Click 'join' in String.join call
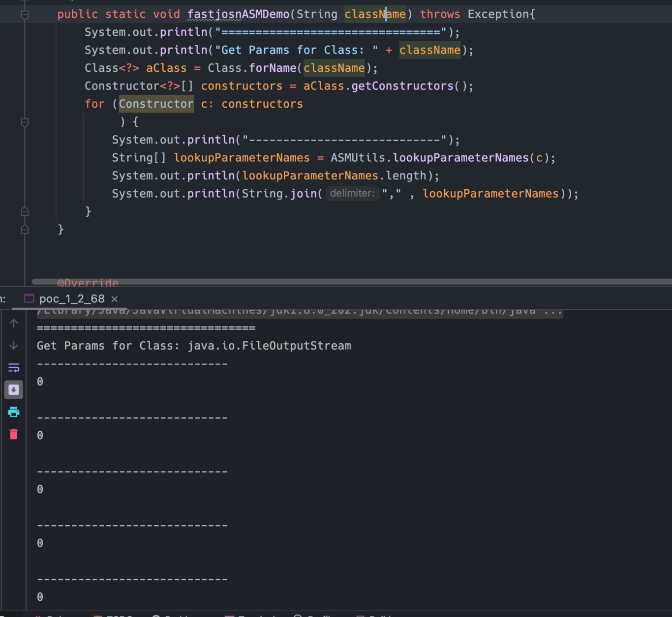 point(304,194)
